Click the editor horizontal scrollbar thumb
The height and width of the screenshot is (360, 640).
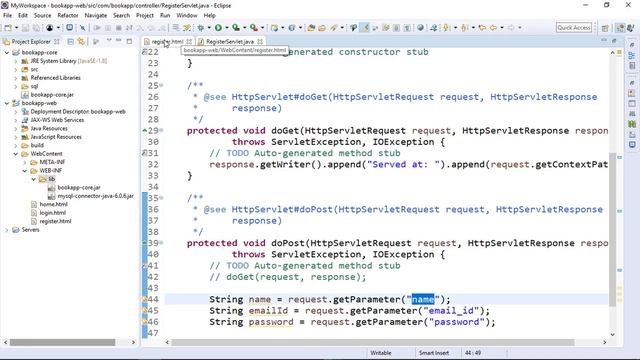coord(373,342)
